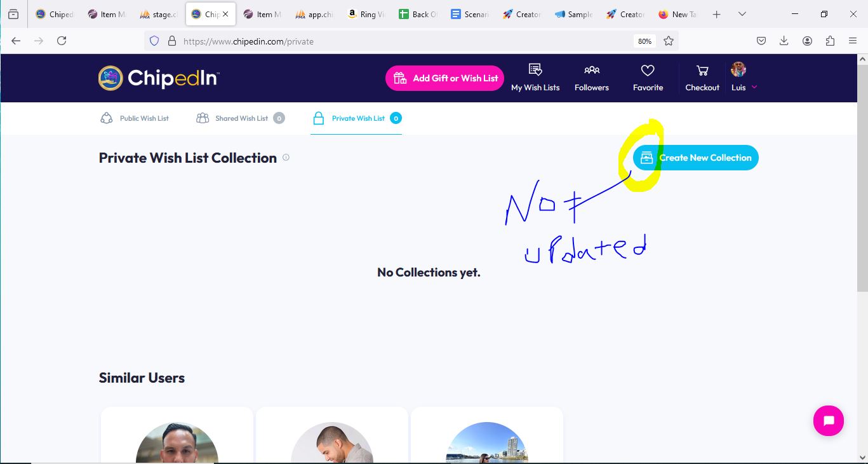Viewport: 868px width, 464px height.
Task: Click the Luis profile avatar
Action: tap(738, 69)
